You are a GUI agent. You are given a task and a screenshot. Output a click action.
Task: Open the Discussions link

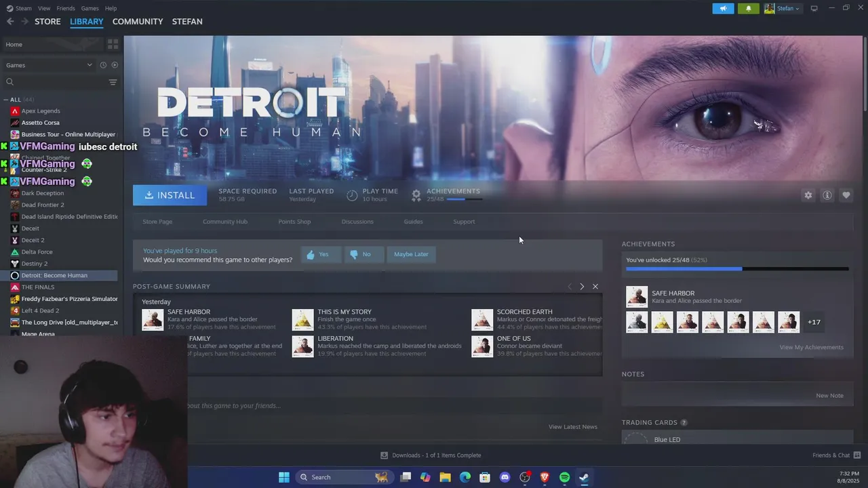[357, 222]
